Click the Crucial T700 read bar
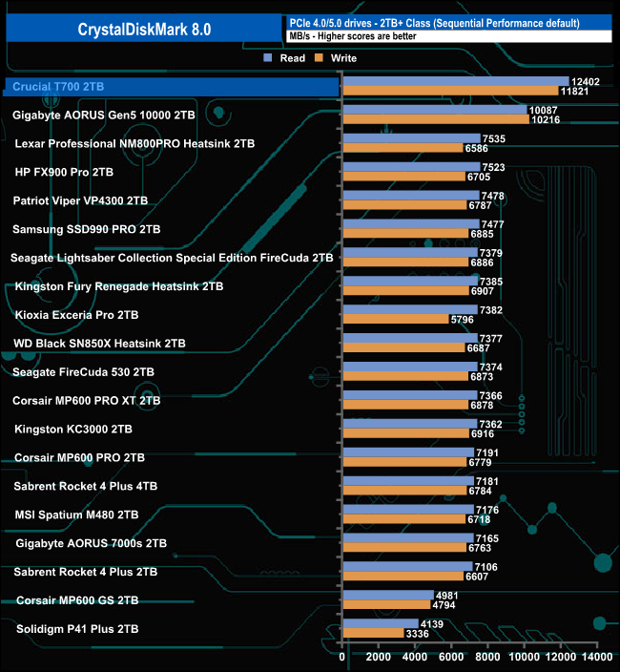Viewport: 620px width, 672px height. coord(456,81)
